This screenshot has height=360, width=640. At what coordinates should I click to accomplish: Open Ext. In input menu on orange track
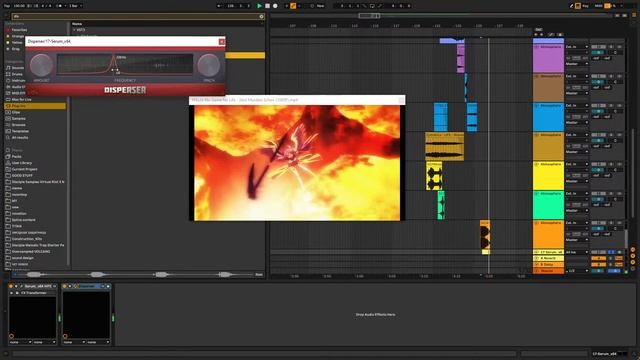point(577,223)
